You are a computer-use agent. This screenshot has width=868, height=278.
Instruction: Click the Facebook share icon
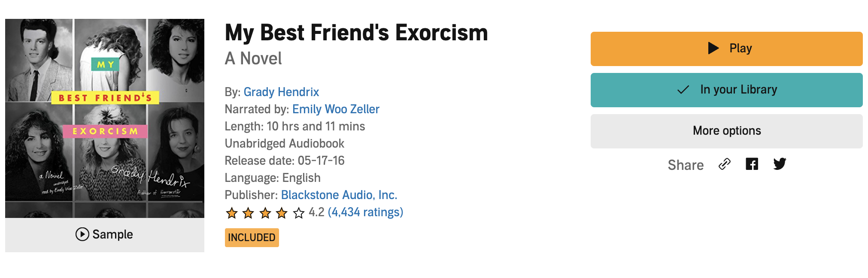pyautogui.click(x=752, y=164)
